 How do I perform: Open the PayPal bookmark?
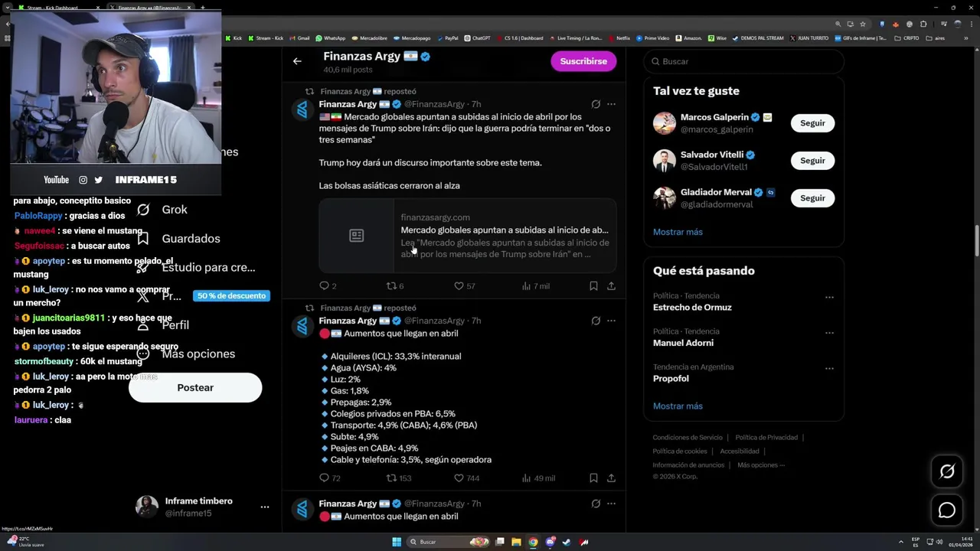pyautogui.click(x=447, y=38)
